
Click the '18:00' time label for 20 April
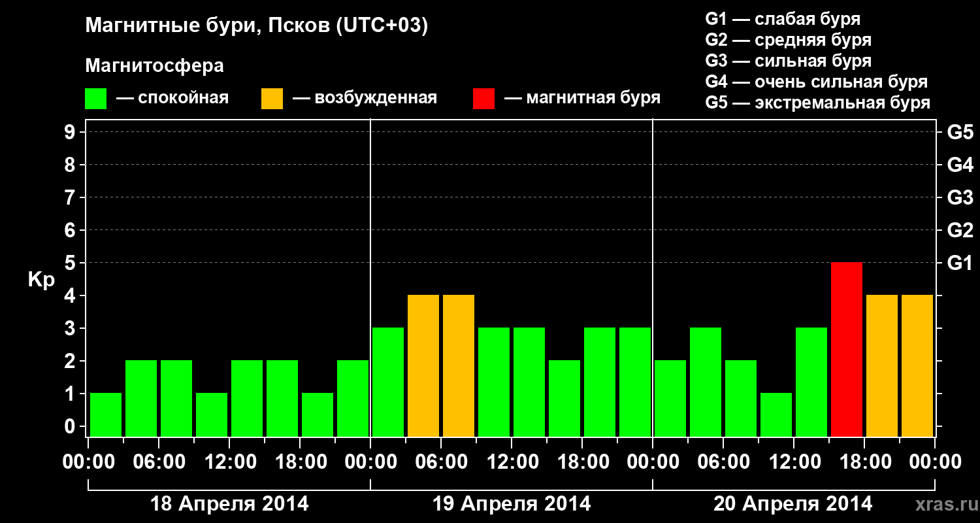tap(864, 462)
